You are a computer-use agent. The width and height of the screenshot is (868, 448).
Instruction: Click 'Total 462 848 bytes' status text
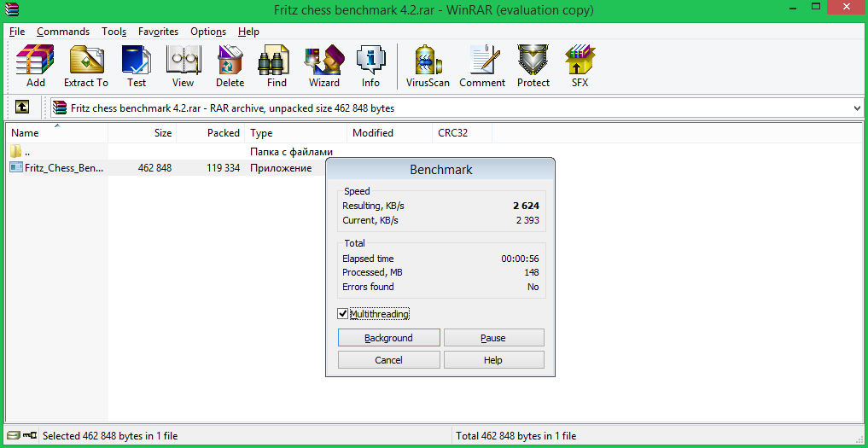(x=516, y=436)
